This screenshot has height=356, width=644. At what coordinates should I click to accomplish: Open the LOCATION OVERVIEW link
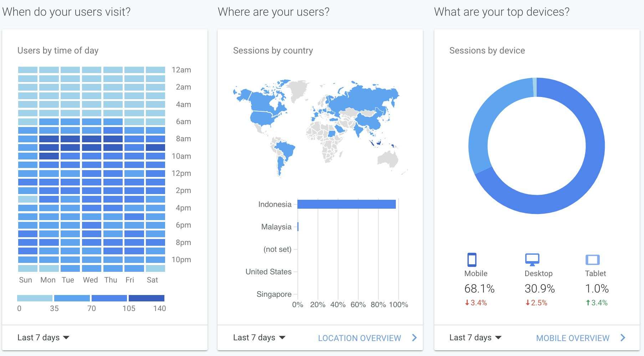pyautogui.click(x=359, y=338)
